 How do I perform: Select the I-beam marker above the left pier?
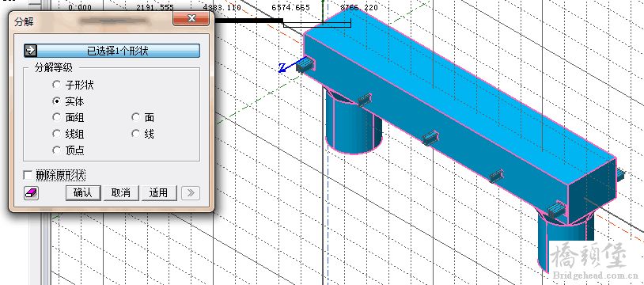[364, 100]
